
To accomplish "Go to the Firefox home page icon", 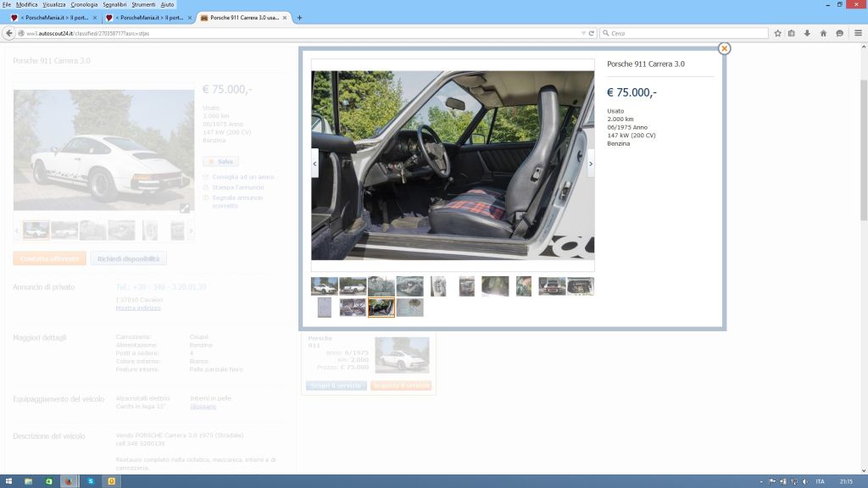I will coord(823,33).
